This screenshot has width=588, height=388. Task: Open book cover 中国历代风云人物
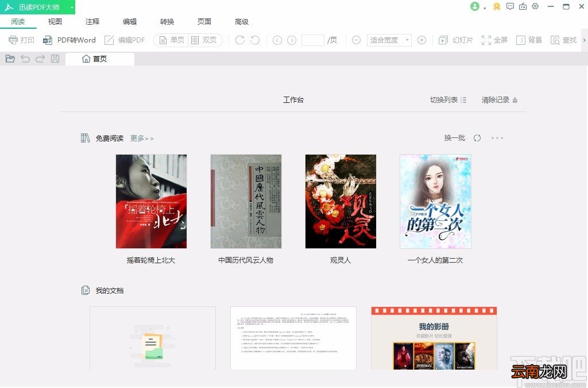click(x=246, y=201)
